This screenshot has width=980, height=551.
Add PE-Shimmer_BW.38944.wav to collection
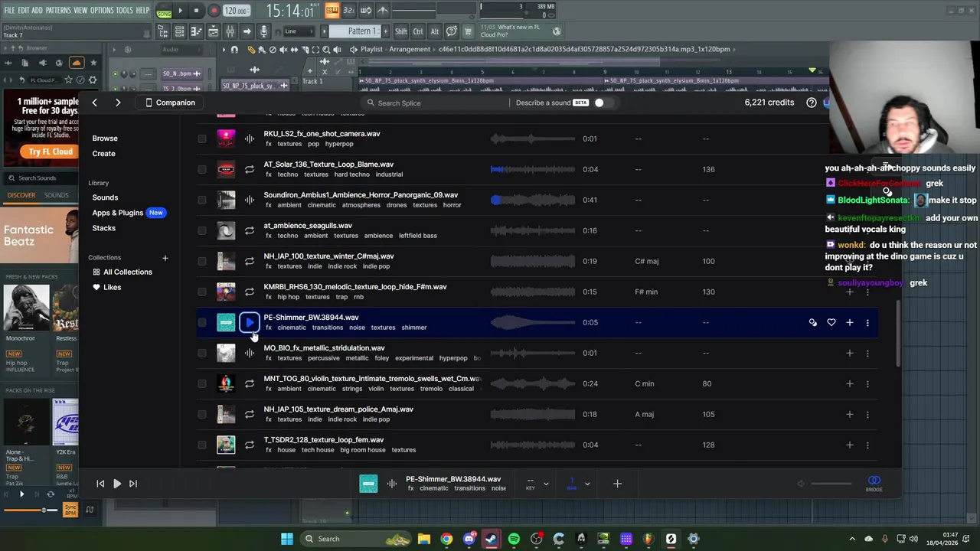pos(850,322)
